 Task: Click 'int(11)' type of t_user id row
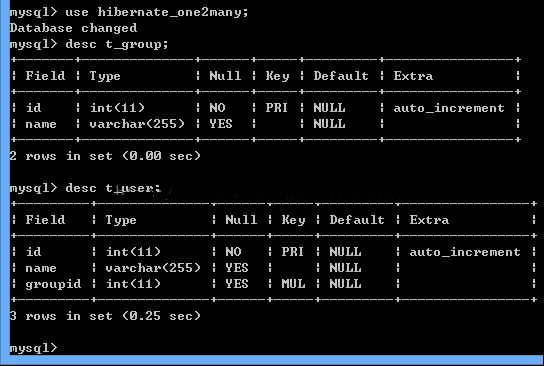[133, 252]
